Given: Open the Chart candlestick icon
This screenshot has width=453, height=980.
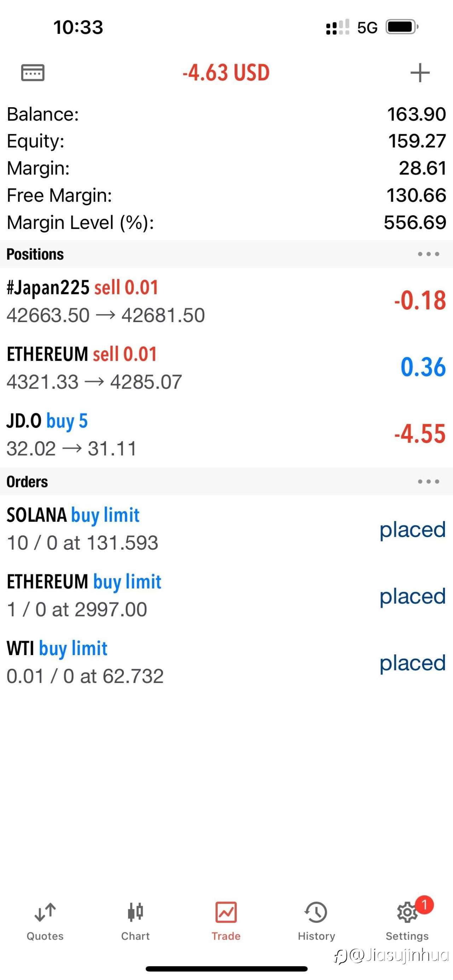Looking at the screenshot, I should (136, 912).
